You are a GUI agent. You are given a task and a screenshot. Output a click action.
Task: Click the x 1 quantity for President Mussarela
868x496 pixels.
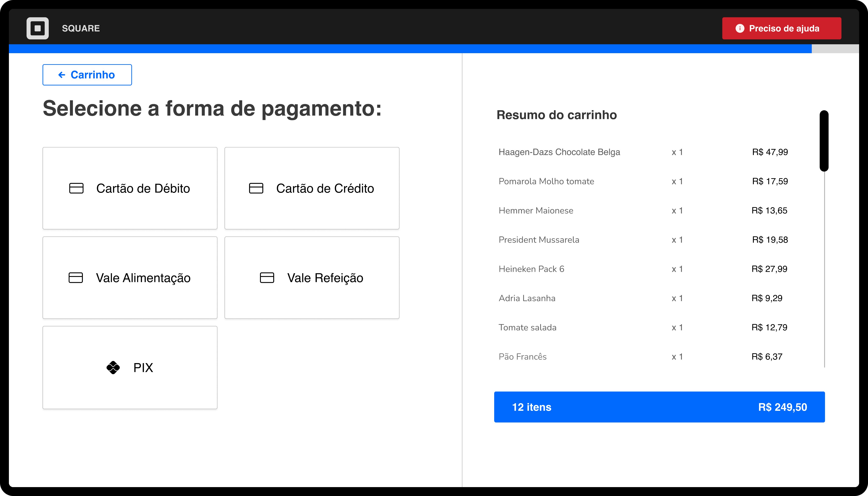coord(677,240)
